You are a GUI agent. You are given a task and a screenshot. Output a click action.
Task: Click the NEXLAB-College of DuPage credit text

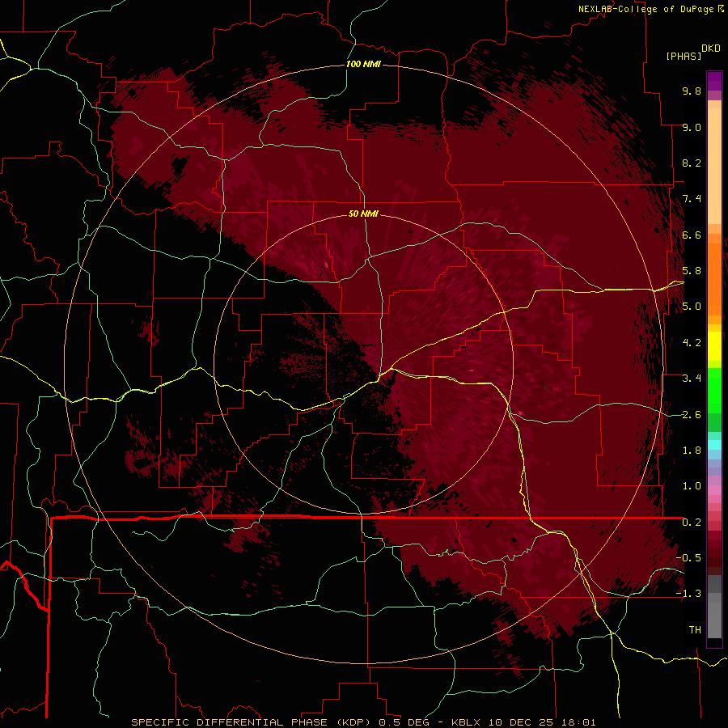[646, 9]
